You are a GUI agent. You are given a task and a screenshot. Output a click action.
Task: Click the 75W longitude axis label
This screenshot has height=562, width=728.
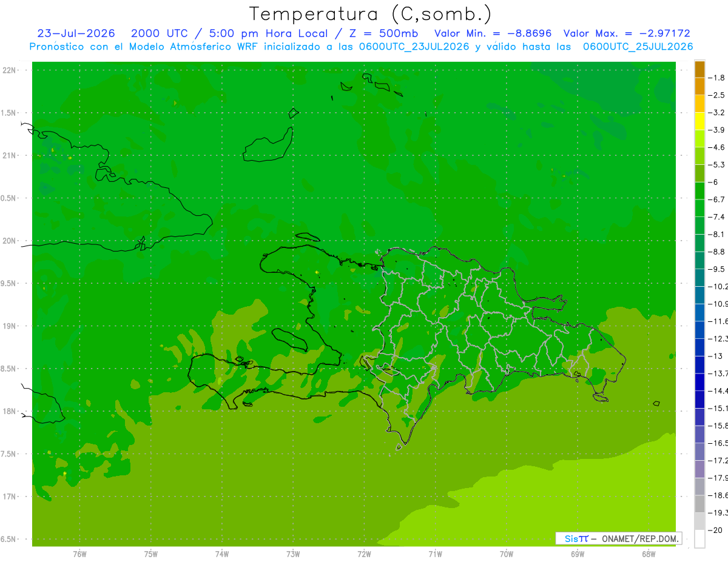pos(151,554)
